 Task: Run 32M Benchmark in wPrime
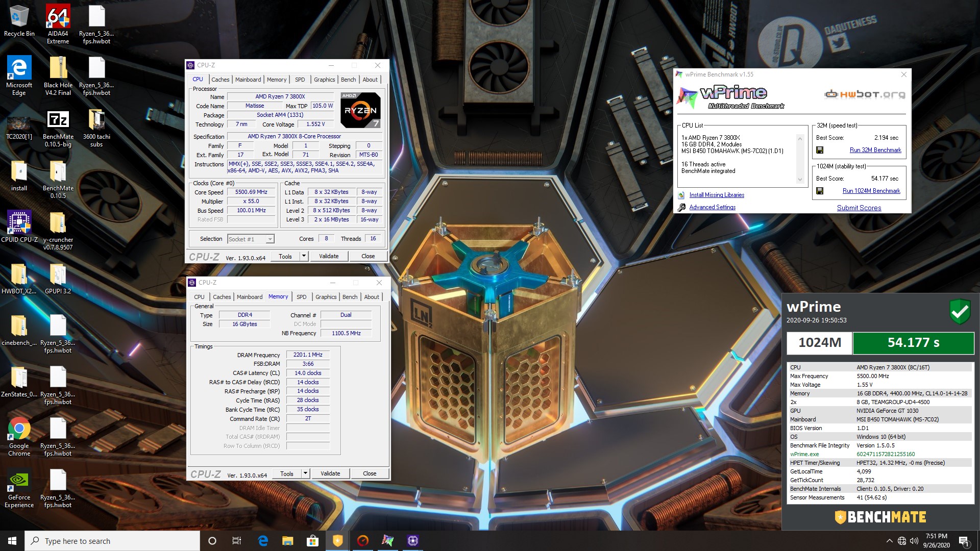click(x=875, y=150)
